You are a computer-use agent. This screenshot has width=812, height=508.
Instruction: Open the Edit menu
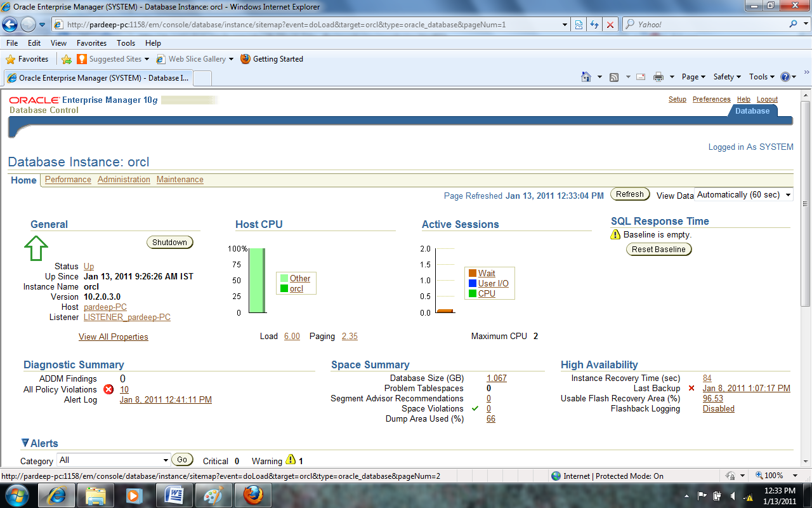click(x=34, y=43)
